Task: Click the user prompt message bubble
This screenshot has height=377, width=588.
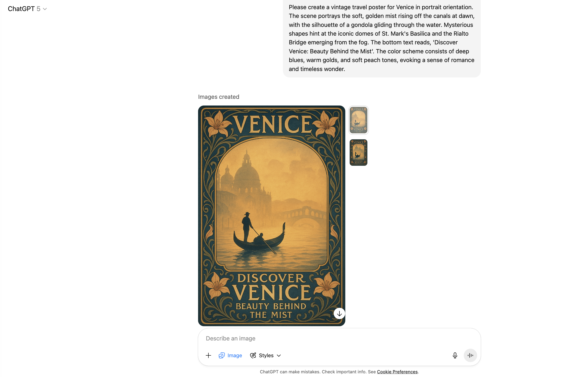Action: point(382,38)
